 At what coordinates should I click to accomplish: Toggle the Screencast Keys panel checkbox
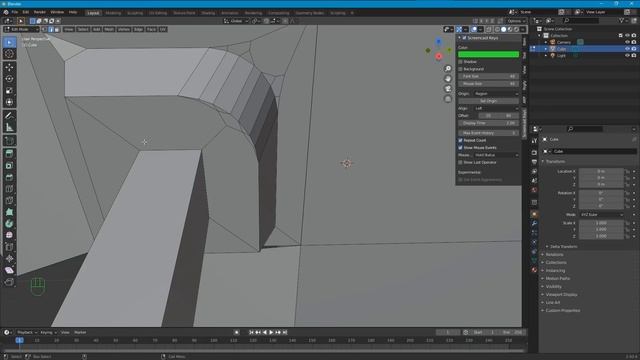pyautogui.click(x=464, y=38)
